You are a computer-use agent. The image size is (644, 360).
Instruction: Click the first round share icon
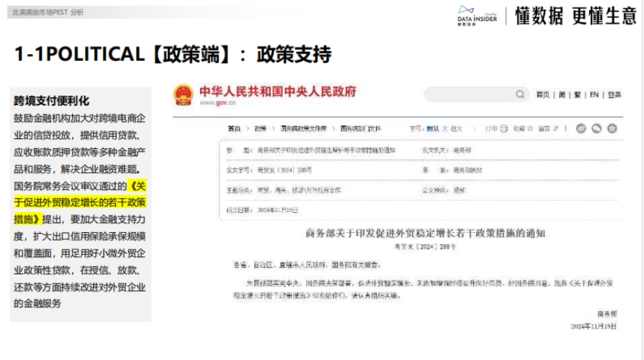point(581,129)
